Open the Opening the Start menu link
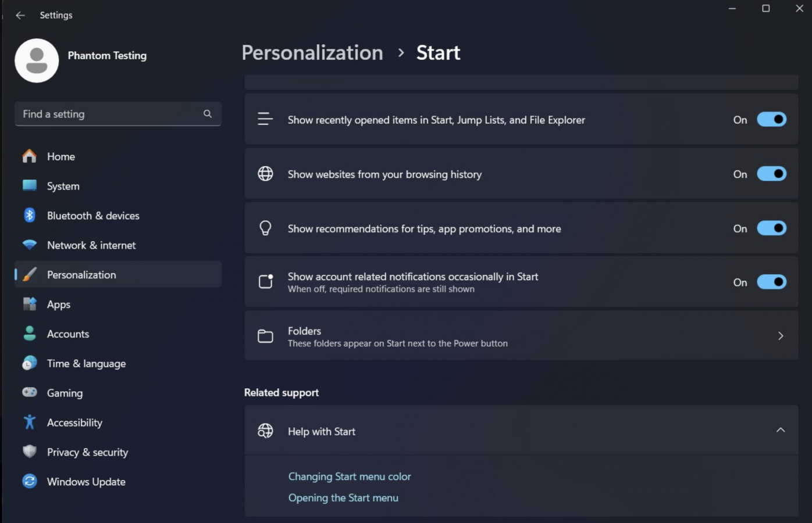 343,498
